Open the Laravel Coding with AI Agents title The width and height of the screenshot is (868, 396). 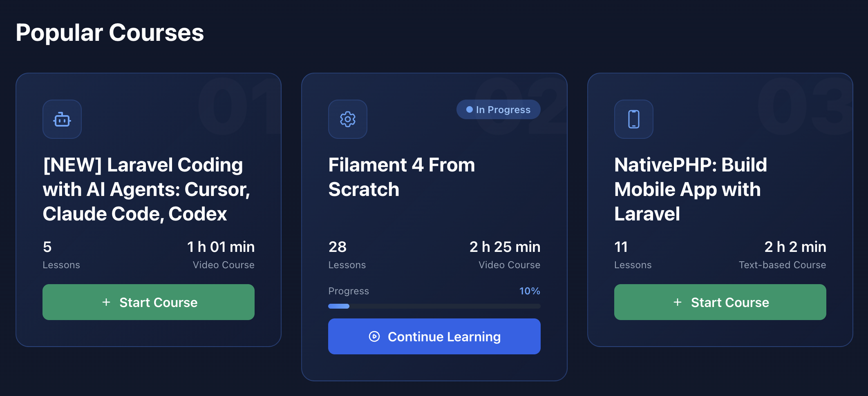146,189
